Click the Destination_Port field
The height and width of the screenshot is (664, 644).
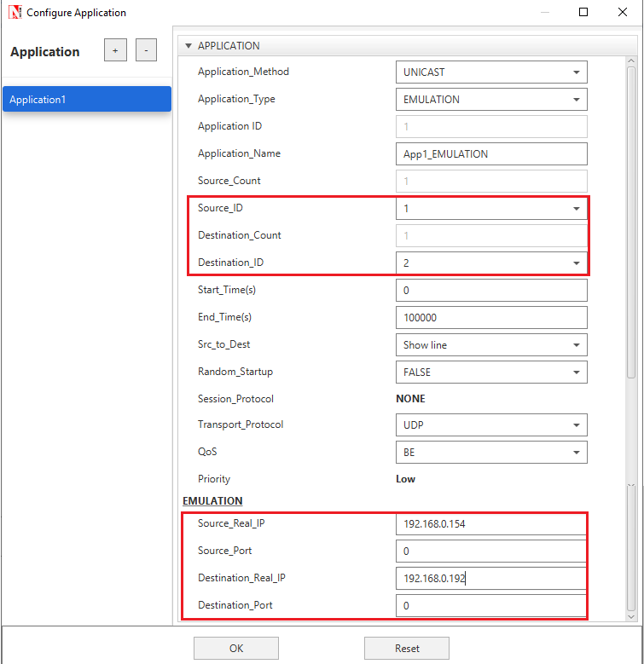coord(491,606)
